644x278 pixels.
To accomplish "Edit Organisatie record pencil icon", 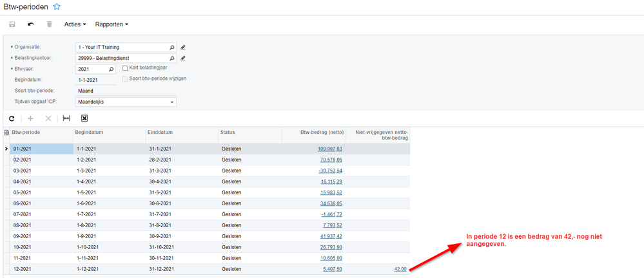I will point(184,47).
